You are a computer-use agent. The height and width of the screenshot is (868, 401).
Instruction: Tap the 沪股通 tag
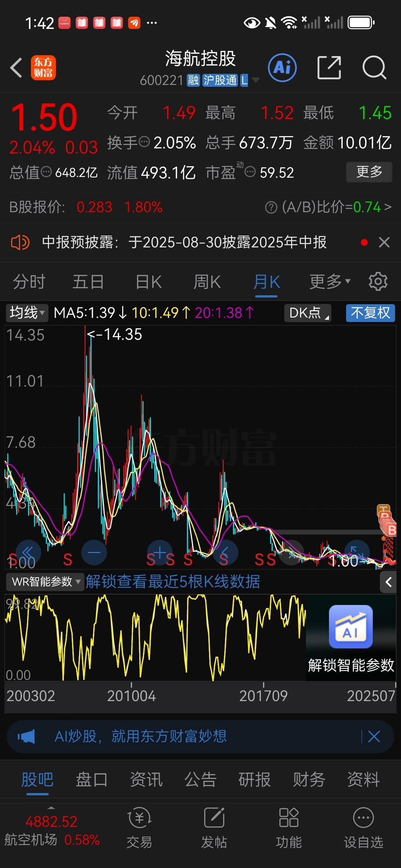[220, 80]
